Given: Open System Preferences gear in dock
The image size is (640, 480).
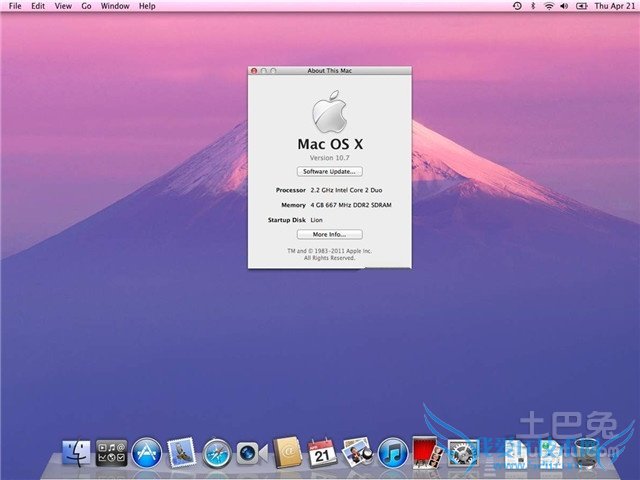Looking at the screenshot, I should [461, 453].
